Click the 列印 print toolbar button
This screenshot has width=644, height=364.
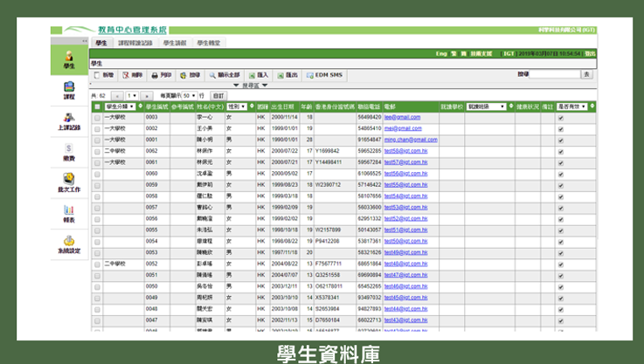[x=162, y=75]
